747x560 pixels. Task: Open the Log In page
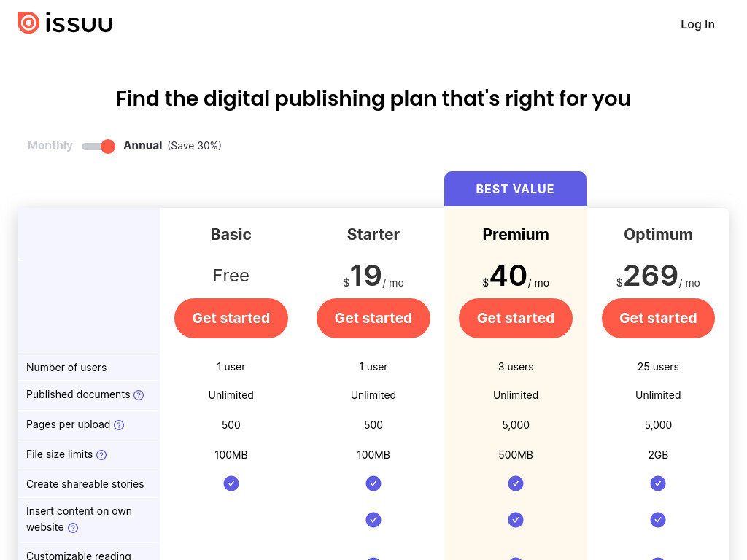pyautogui.click(x=697, y=24)
